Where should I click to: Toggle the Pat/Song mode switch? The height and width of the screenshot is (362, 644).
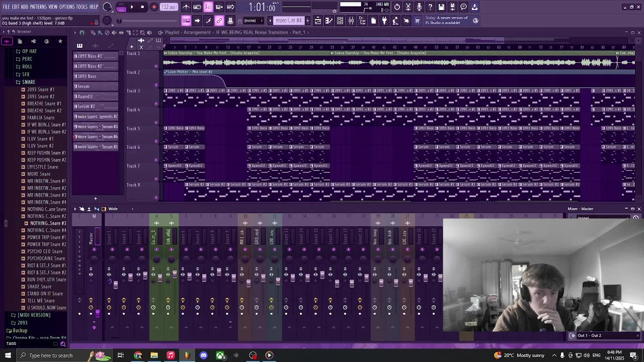click(121, 7)
